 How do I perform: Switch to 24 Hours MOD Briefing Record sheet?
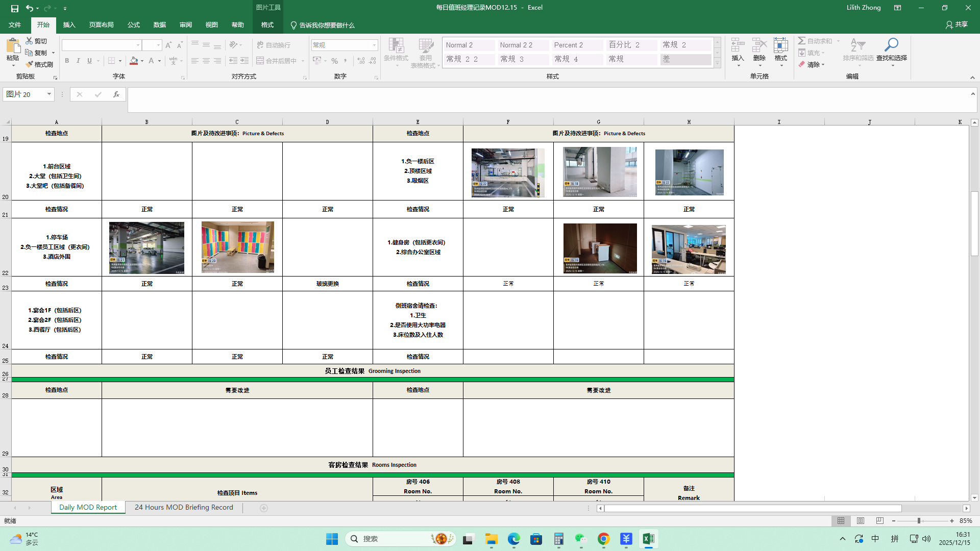pos(184,508)
